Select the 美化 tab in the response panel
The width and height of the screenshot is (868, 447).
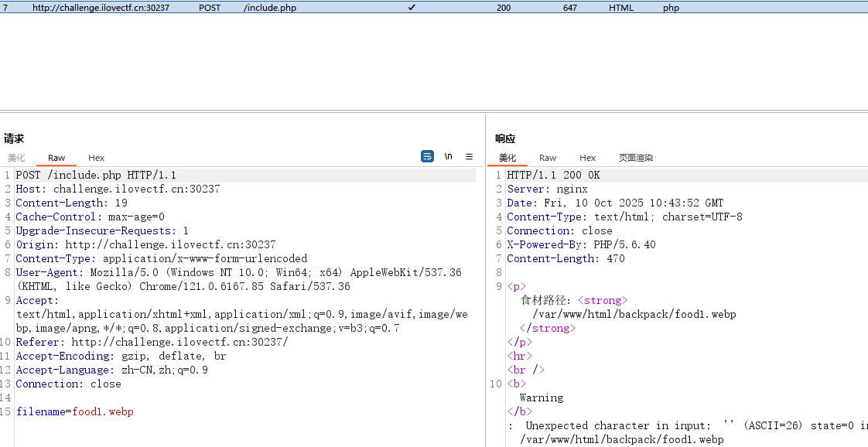[507, 158]
